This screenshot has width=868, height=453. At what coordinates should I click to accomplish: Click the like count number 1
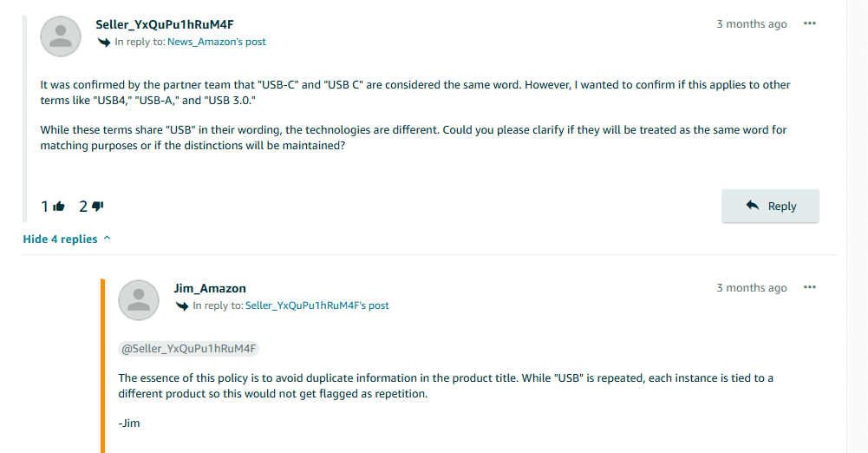(45, 207)
